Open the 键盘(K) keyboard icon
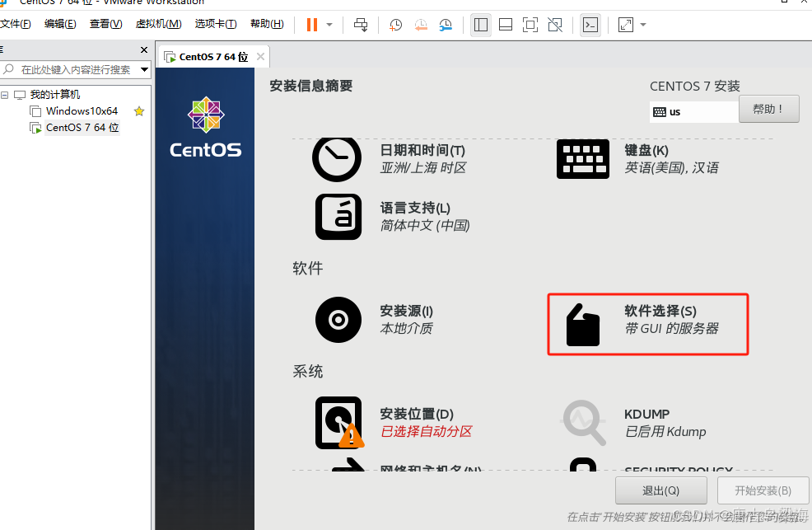 click(x=582, y=158)
